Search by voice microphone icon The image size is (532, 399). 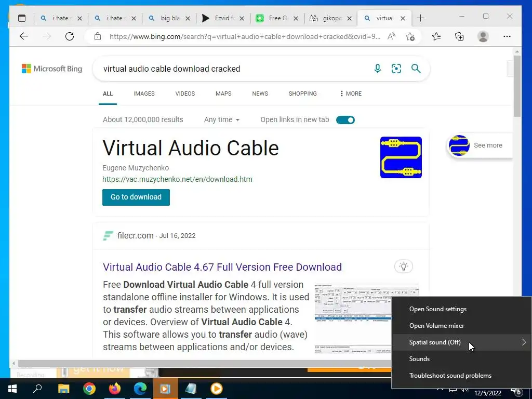pyautogui.click(x=377, y=69)
